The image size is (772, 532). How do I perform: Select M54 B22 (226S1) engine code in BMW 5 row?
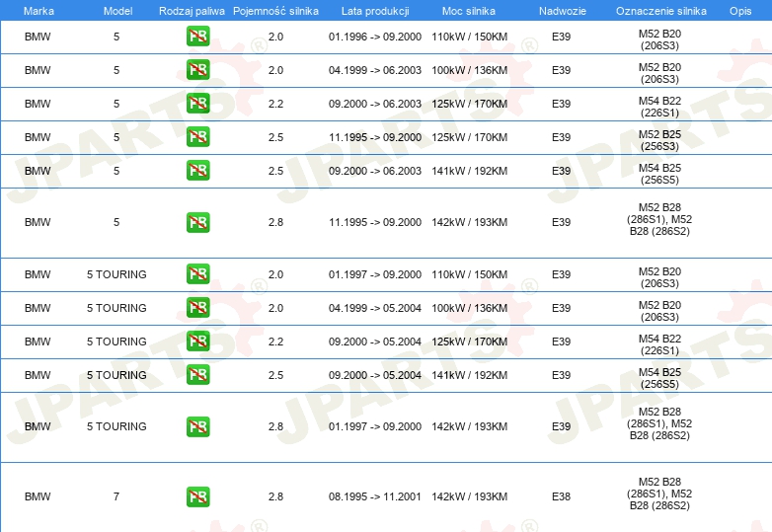click(659, 107)
